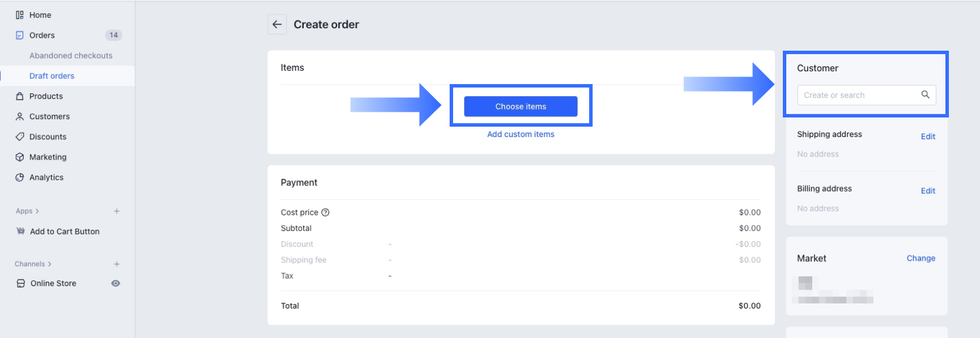Edit the Shipping address
The width and height of the screenshot is (980, 338).
tap(928, 136)
